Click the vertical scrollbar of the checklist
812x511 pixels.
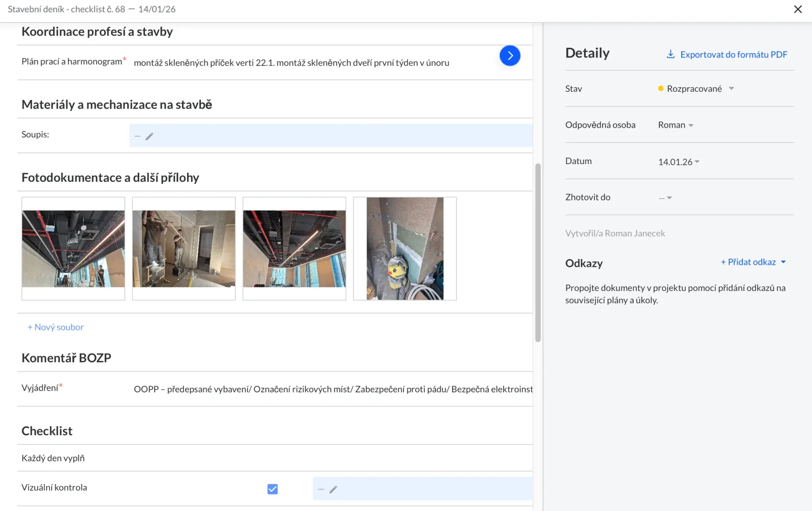coord(538,252)
